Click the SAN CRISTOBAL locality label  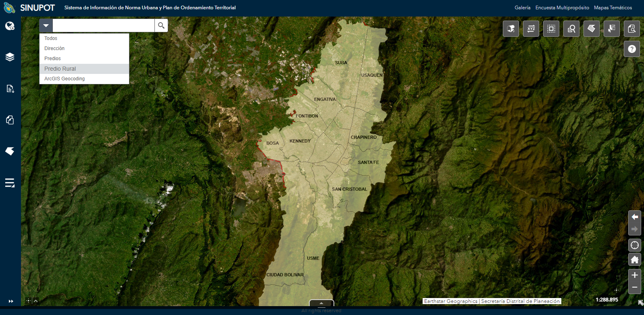[x=350, y=189]
